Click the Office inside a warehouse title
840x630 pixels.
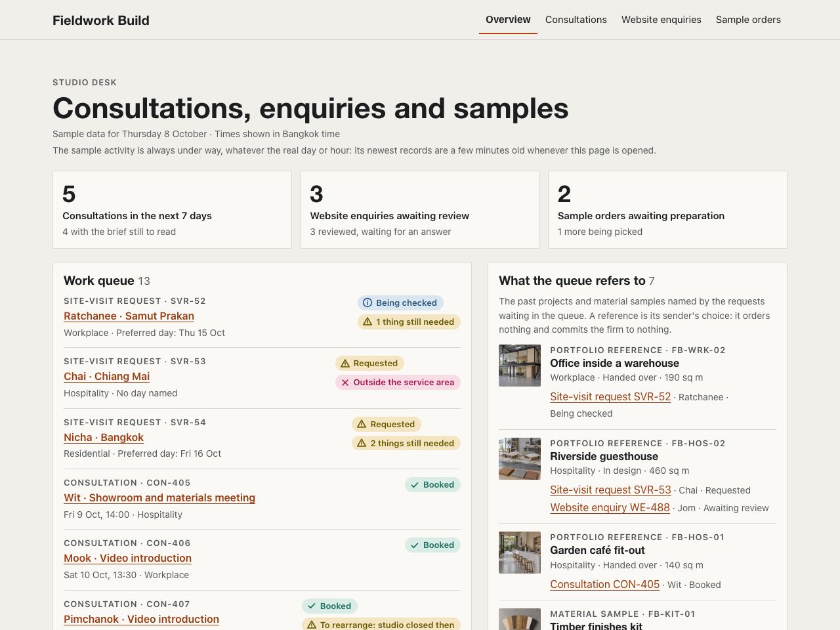tap(614, 363)
